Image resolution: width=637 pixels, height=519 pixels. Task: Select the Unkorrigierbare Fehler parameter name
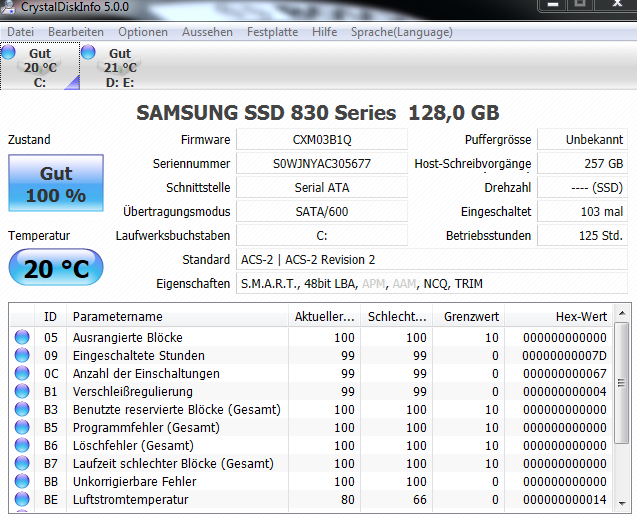134,481
